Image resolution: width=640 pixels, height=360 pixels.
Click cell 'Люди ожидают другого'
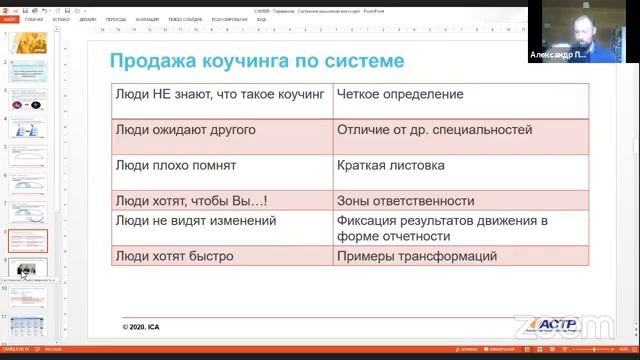(222, 137)
